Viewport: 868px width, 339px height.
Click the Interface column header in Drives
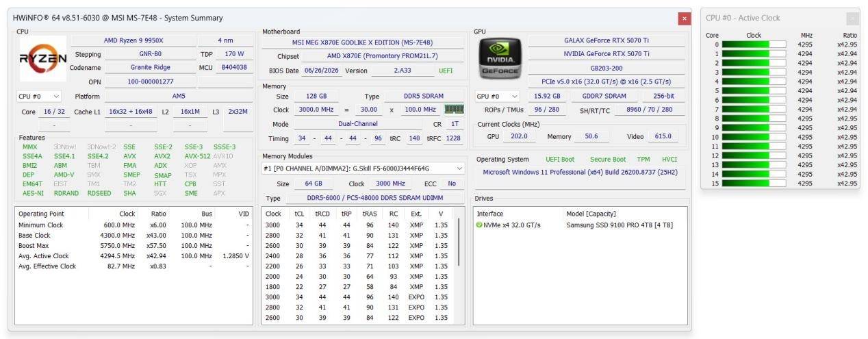[489, 214]
